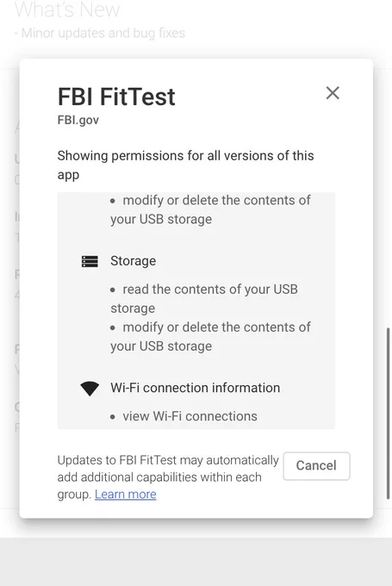Click the page scrollbar on right edge

(389, 413)
